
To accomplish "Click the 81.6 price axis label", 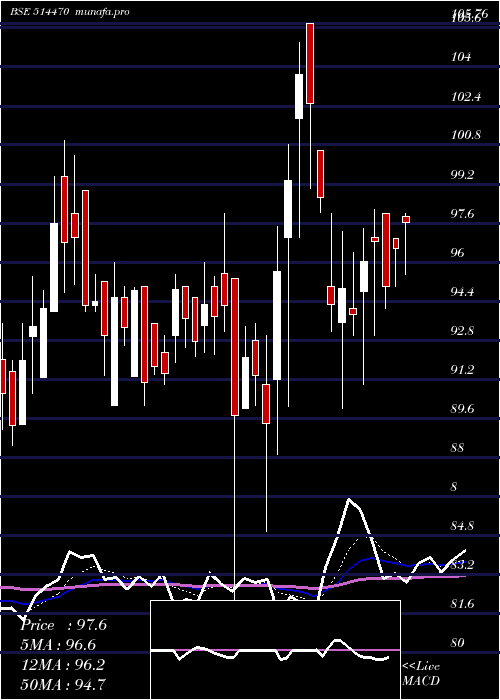I will pos(464,604).
